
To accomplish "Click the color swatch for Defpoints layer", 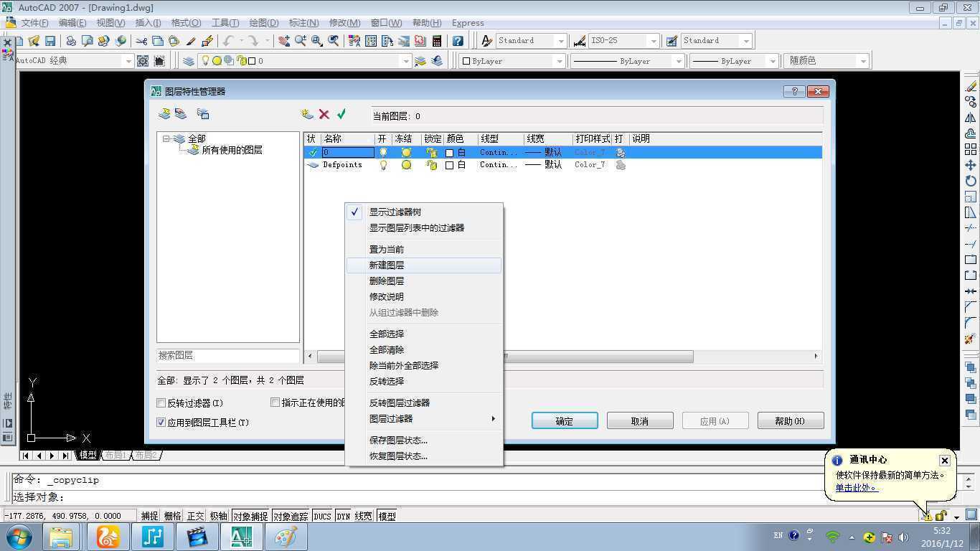I will tap(450, 165).
